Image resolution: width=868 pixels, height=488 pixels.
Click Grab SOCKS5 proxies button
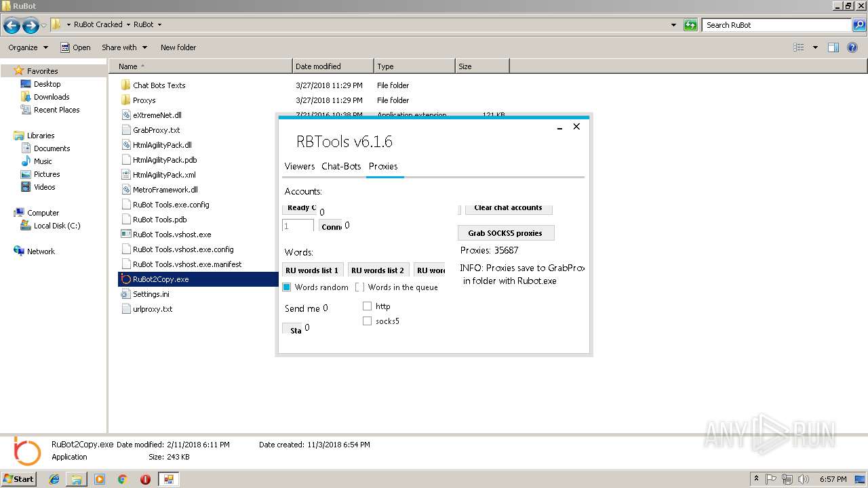(505, 233)
